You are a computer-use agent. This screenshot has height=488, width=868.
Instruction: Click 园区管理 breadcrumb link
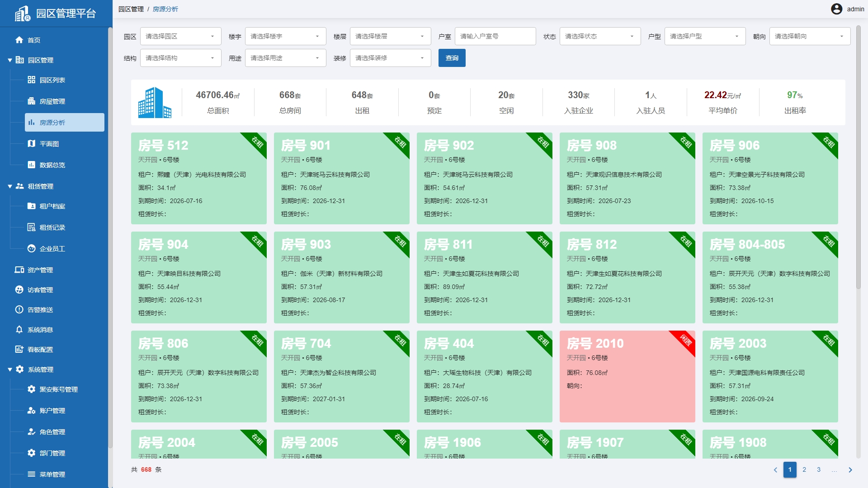[131, 9]
